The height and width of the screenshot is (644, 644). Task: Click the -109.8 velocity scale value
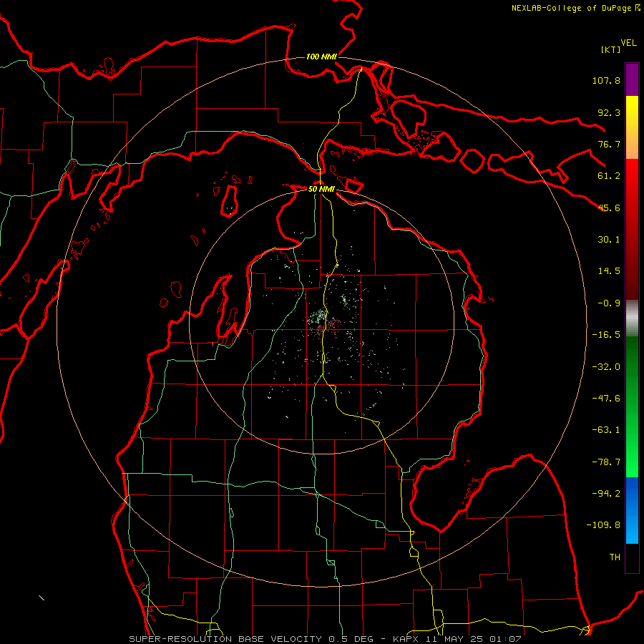(x=603, y=525)
